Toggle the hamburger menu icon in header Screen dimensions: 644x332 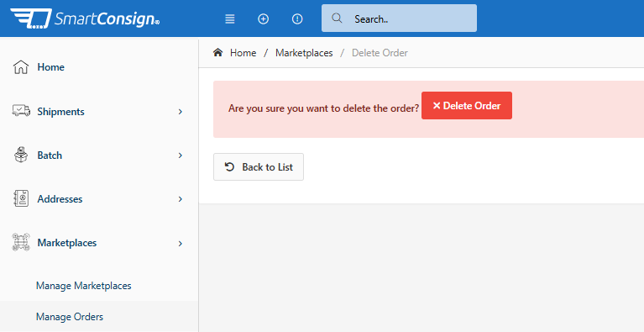230,18
